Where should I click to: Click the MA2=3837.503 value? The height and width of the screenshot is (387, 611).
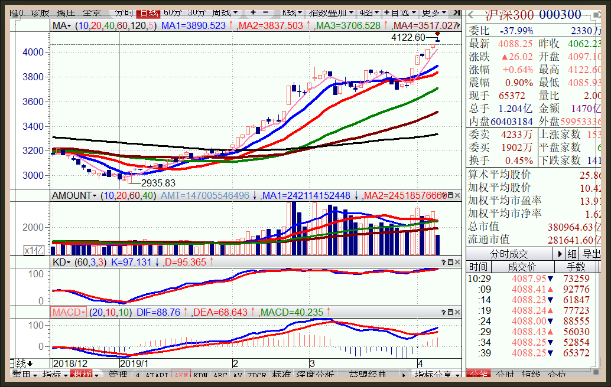[x=270, y=26]
